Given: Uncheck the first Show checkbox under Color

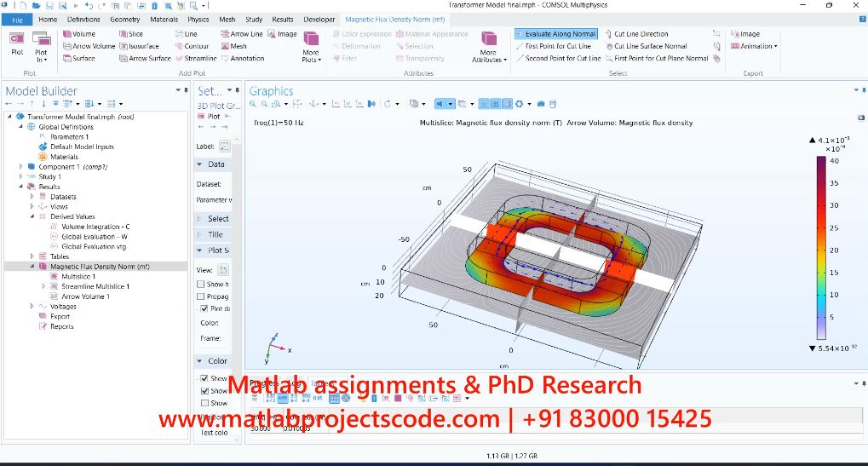Looking at the screenshot, I should tap(204, 378).
